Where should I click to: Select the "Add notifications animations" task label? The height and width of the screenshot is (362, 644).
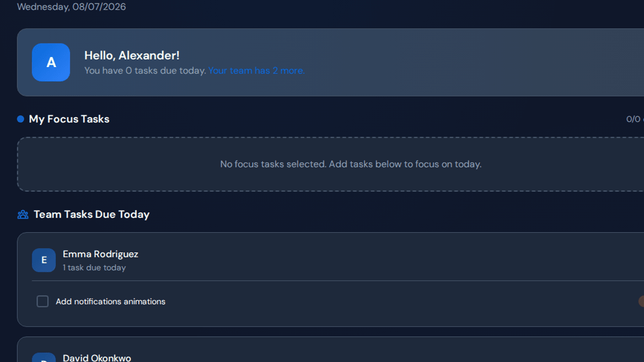click(111, 301)
